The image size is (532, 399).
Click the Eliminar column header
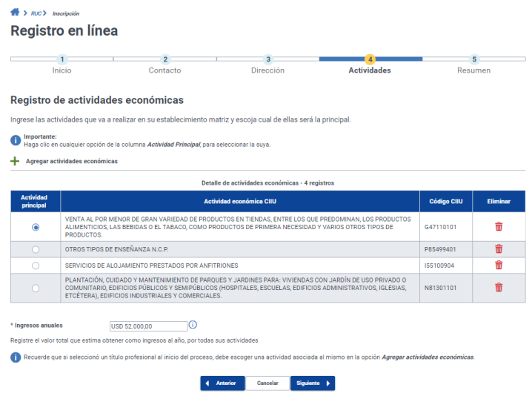tap(499, 202)
